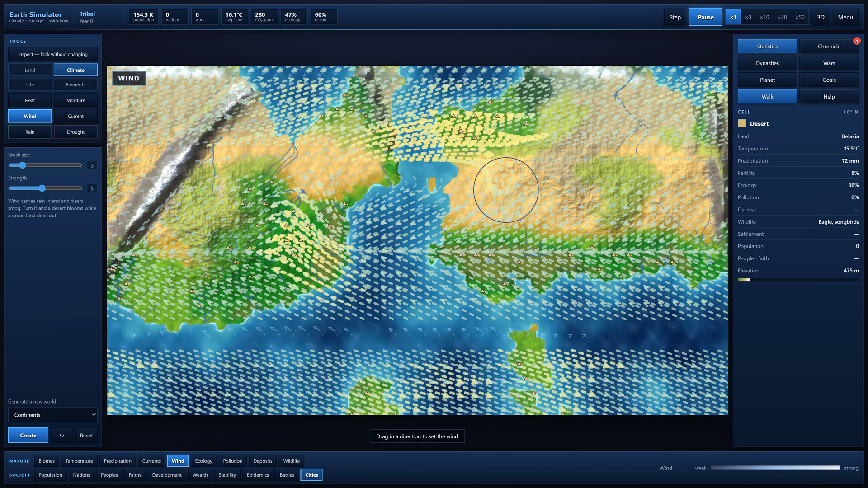Click Create to generate a new world
Viewport: 868px width, 488px height.
click(x=28, y=435)
